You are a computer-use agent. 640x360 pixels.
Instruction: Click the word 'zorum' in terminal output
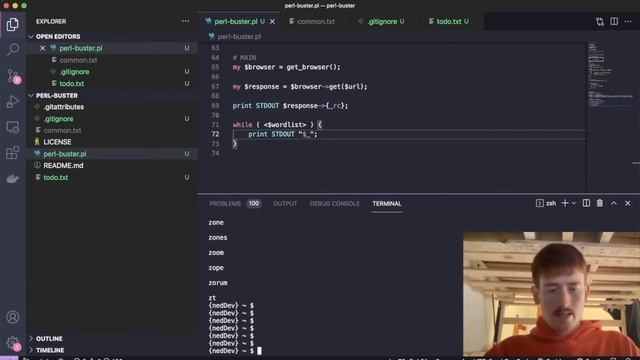click(218, 283)
